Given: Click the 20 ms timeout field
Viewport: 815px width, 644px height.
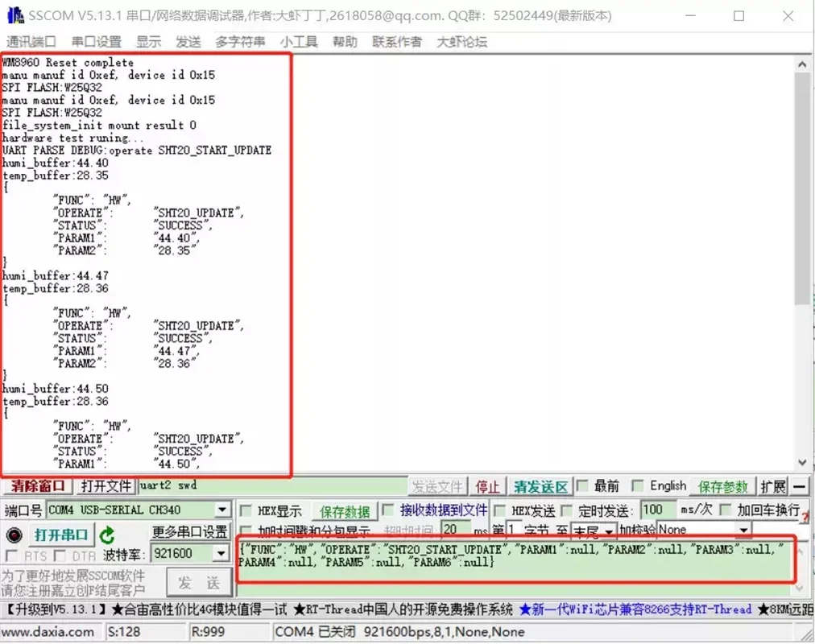Looking at the screenshot, I should pos(456,530).
